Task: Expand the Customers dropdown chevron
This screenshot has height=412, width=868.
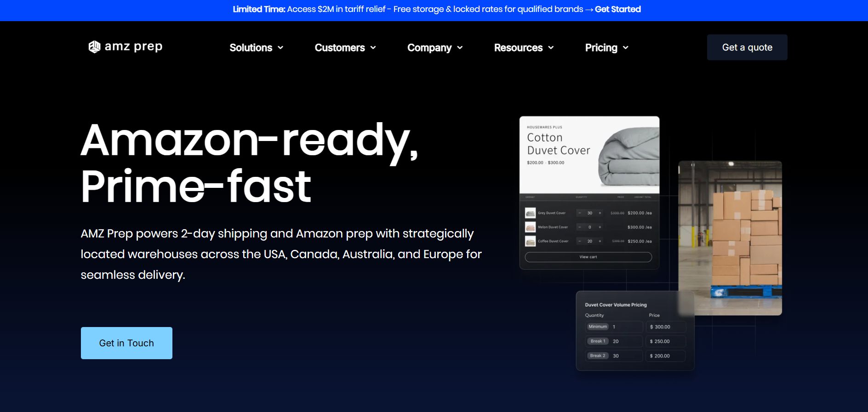Action: [373, 48]
